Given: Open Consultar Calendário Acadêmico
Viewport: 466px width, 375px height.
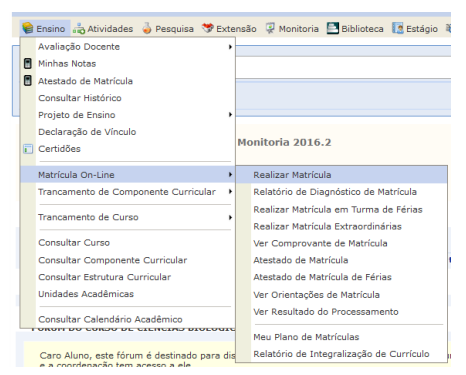Looking at the screenshot, I should click(x=128, y=319).
